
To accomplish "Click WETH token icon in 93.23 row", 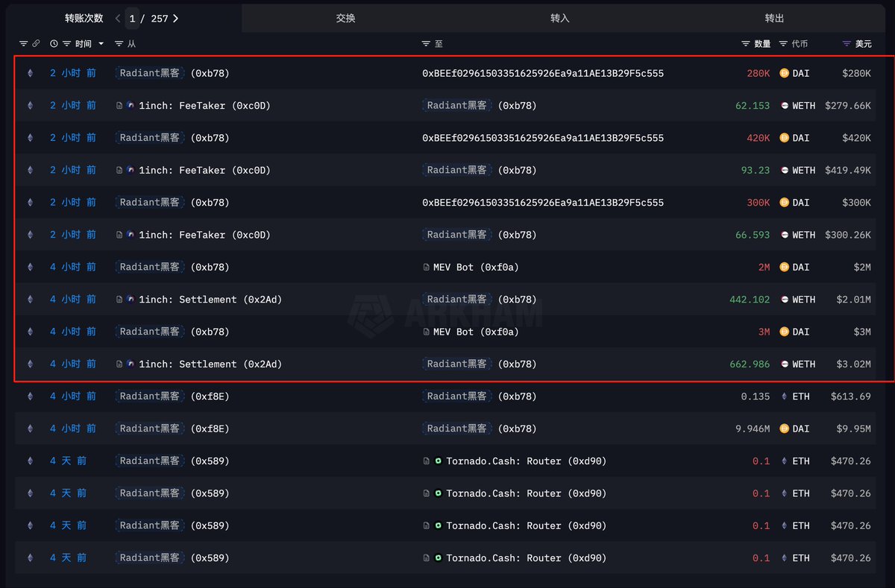I will coord(784,170).
